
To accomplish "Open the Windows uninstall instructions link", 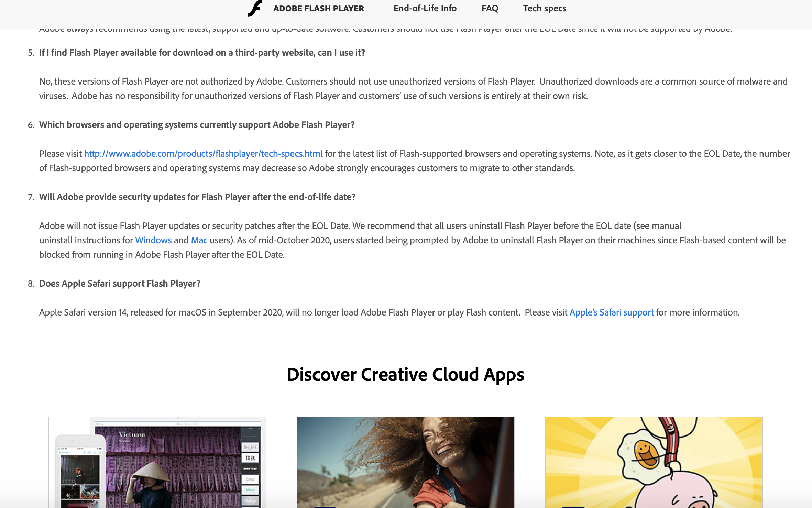I will point(153,240).
